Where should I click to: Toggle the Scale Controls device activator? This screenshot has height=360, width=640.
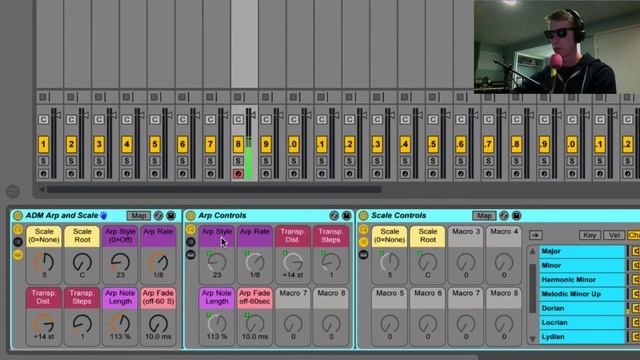click(363, 216)
